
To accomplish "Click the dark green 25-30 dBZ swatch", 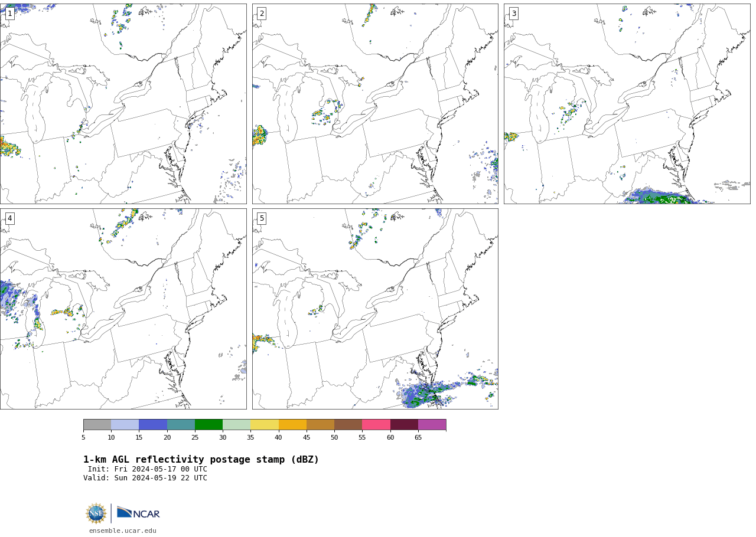I will pyautogui.click(x=208, y=425).
